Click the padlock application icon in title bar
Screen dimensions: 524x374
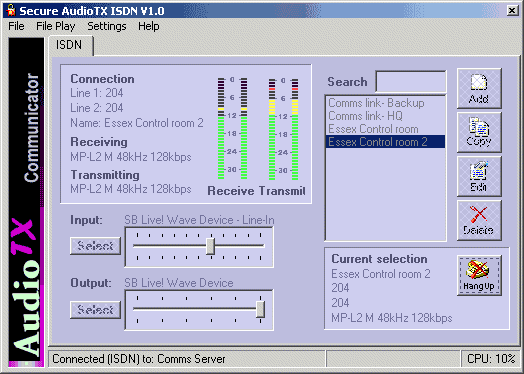click(x=11, y=11)
